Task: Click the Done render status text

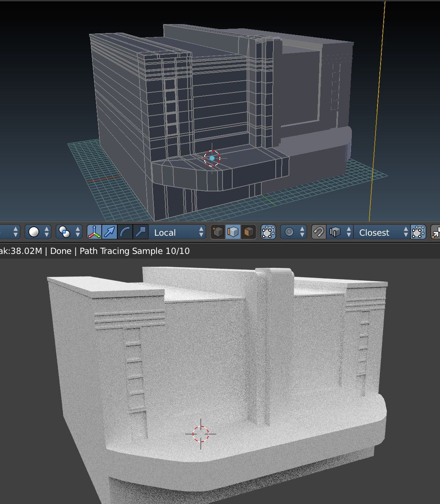Action: 61,251
